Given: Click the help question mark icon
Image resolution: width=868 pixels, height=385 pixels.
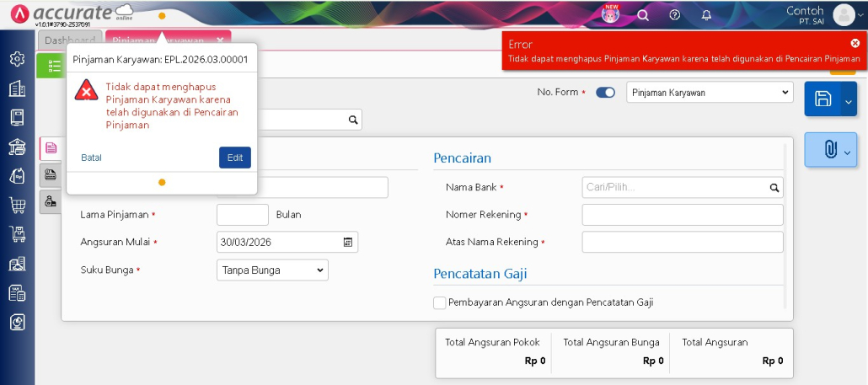Looking at the screenshot, I should [x=674, y=15].
